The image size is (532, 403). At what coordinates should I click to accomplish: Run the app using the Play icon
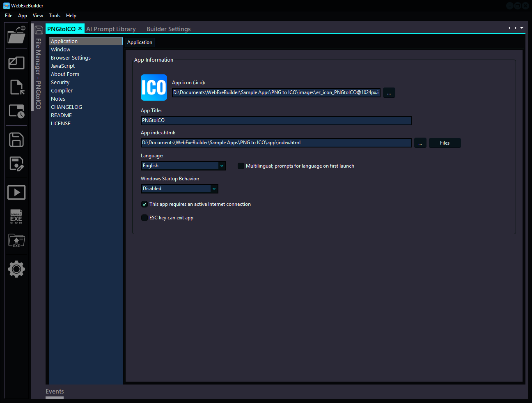[16, 192]
